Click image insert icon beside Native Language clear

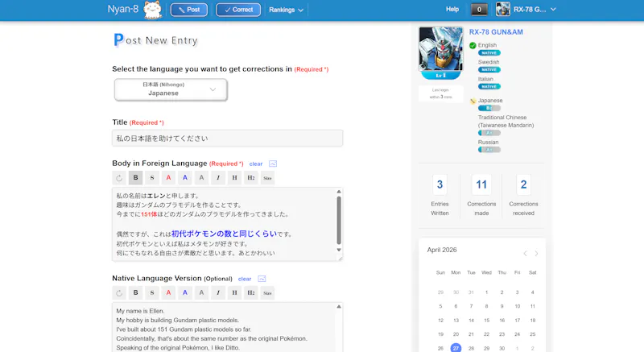tap(262, 279)
